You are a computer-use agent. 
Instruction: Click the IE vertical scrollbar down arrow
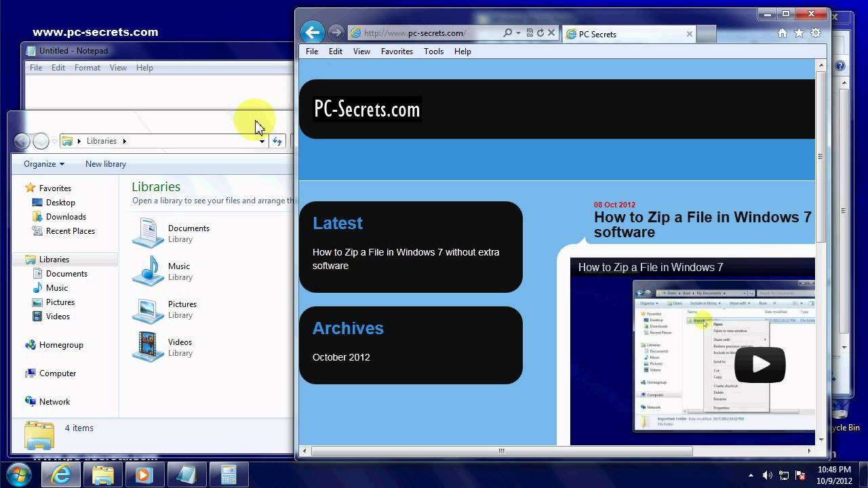pos(821,439)
